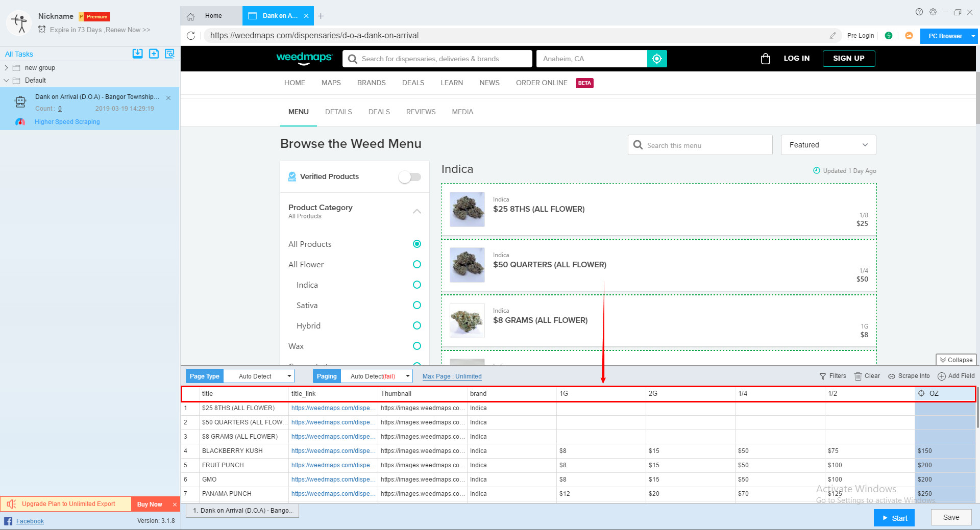
Task: Click the Filters funnel icon
Action: [x=823, y=376]
